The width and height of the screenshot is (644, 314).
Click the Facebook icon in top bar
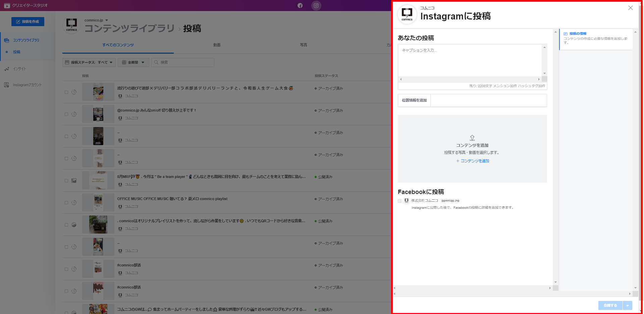pos(300,5)
